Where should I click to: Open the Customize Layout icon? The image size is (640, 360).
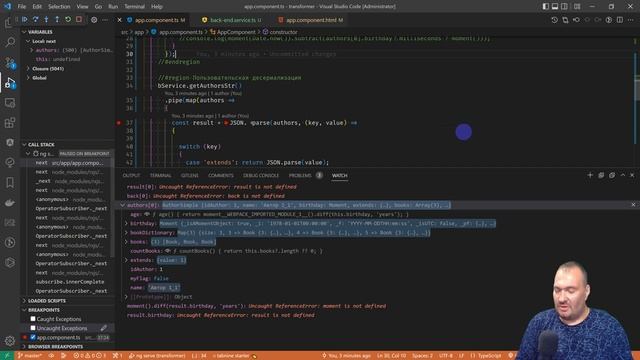(x=577, y=7)
